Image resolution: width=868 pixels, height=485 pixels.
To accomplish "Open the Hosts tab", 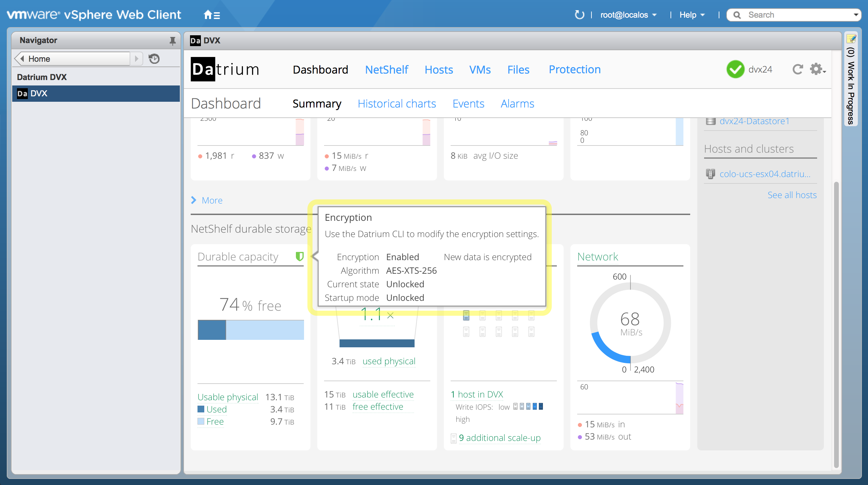I will (x=439, y=70).
